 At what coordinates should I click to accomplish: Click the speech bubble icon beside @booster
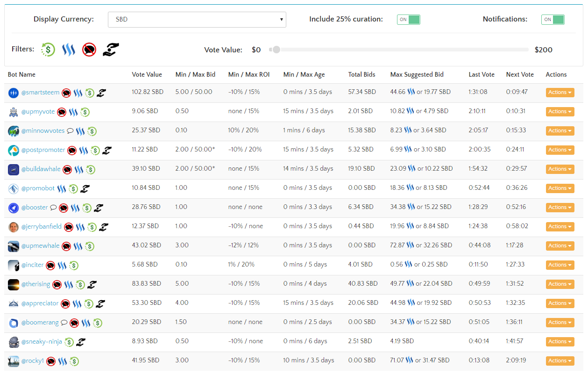click(53, 208)
